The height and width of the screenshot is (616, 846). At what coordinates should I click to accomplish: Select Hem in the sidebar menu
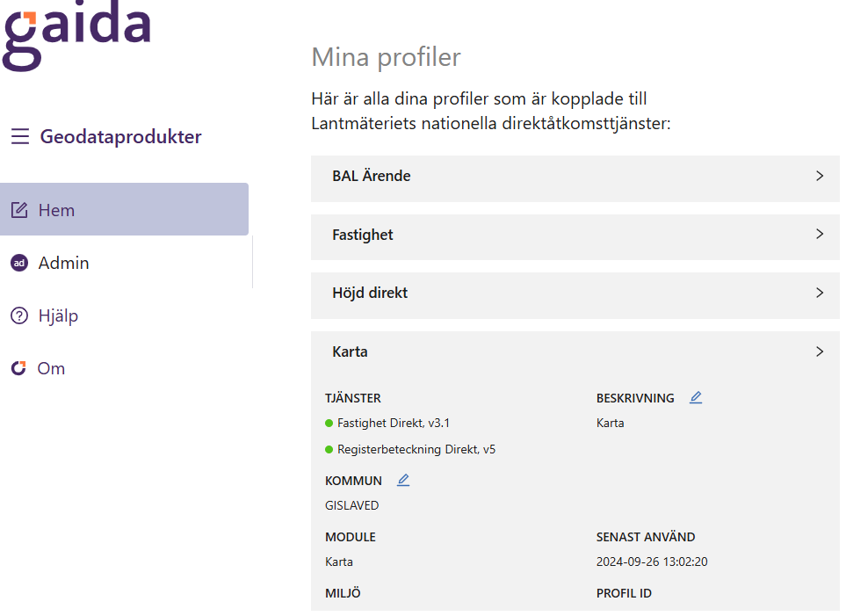point(56,210)
